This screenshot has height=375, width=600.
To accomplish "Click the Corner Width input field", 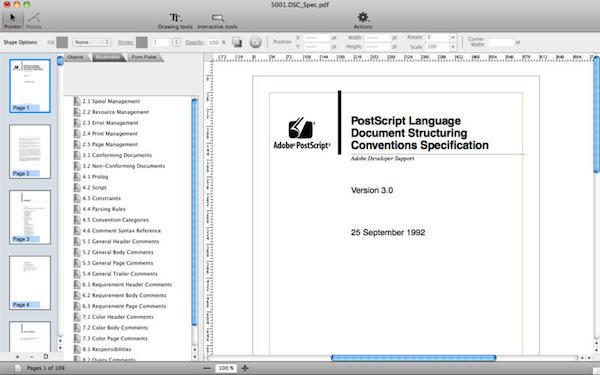I will [x=501, y=42].
